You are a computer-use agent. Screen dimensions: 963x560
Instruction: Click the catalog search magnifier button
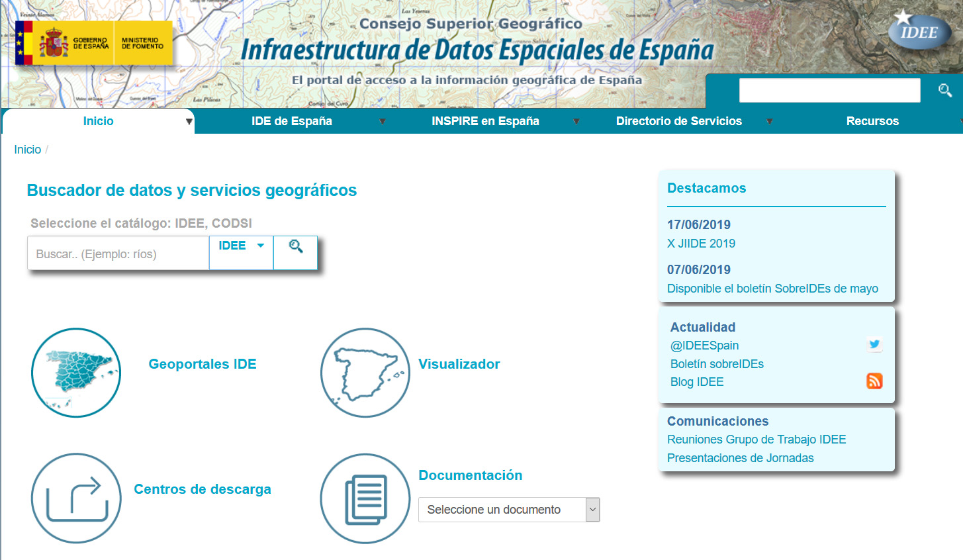(x=295, y=253)
